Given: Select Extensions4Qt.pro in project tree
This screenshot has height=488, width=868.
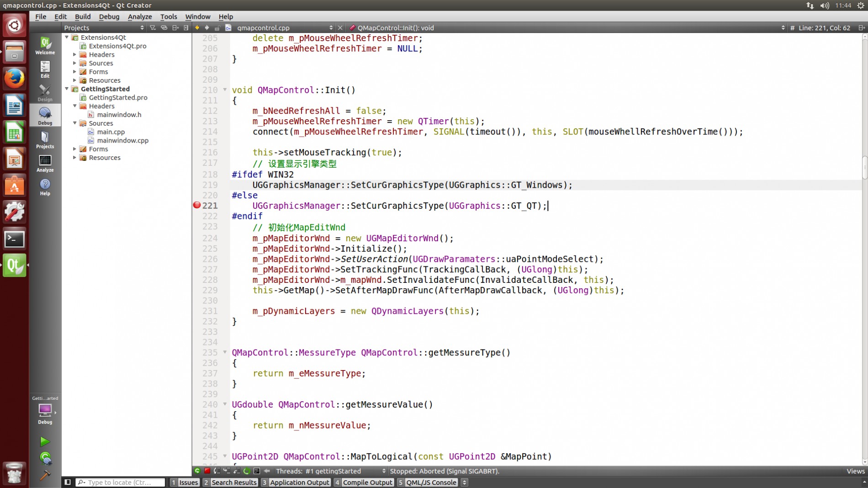Looking at the screenshot, I should point(117,46).
